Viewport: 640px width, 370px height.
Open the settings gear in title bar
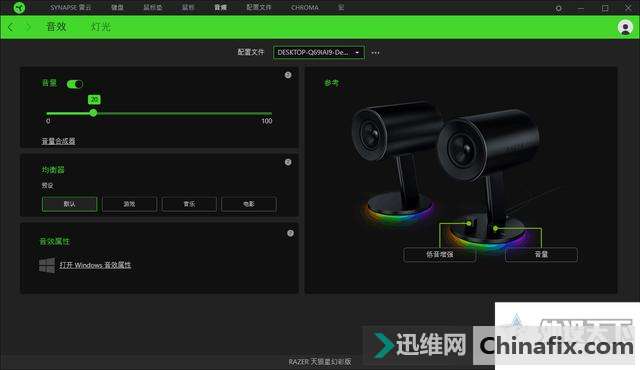point(558,8)
